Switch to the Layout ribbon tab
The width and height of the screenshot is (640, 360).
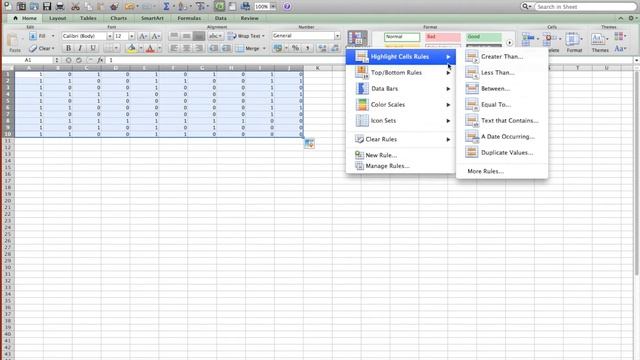[x=58, y=18]
